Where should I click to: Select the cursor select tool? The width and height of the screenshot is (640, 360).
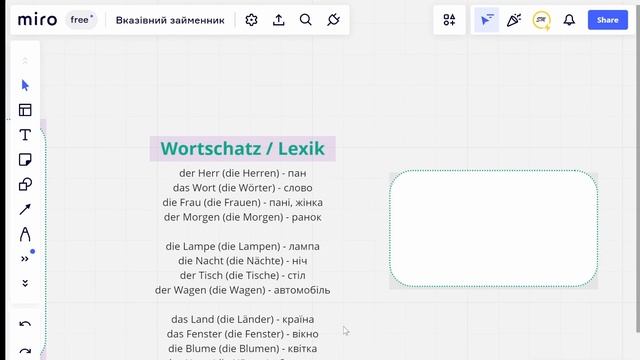click(25, 85)
